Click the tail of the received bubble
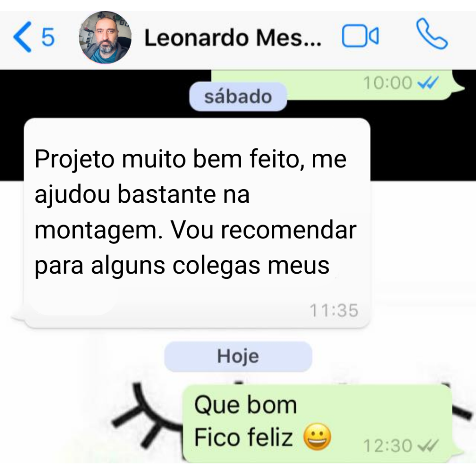The image size is (476, 476). (x=18, y=318)
